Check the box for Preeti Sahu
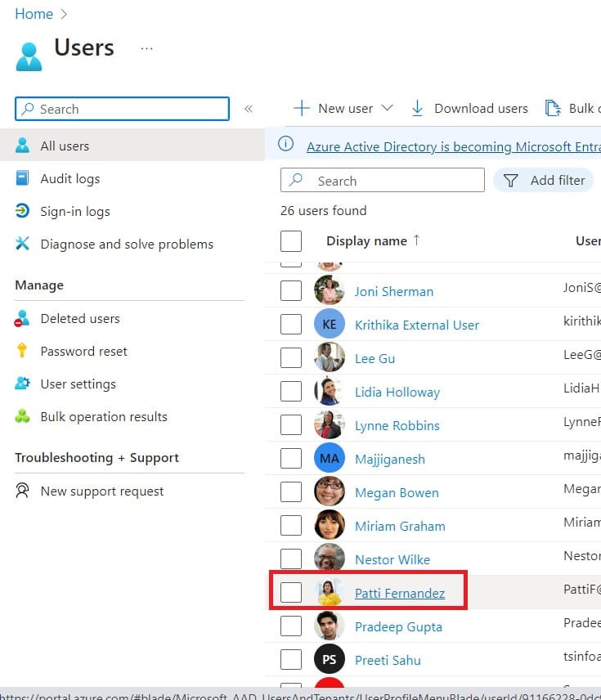This screenshot has width=601, height=700. pos(291,659)
